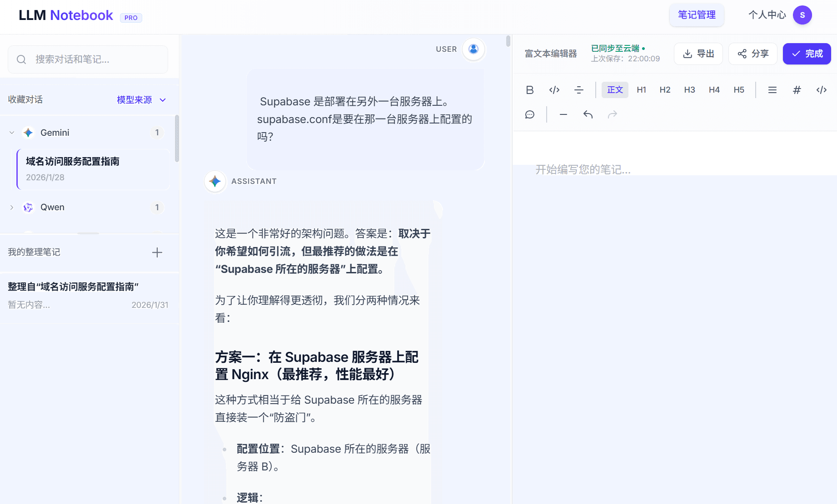Viewport: 837px width, 504px height.
Task: Share the note via 分享
Action: 752,54
